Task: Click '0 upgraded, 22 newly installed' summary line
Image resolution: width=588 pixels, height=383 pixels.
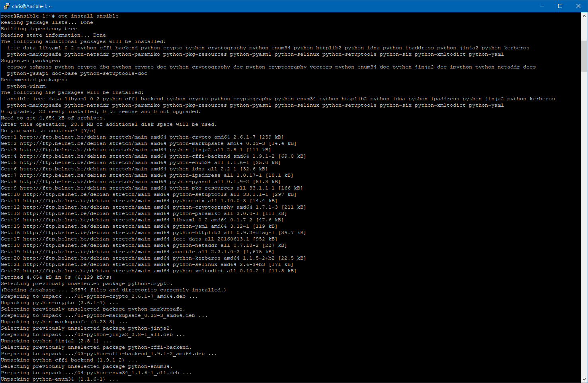Action: coord(101,111)
